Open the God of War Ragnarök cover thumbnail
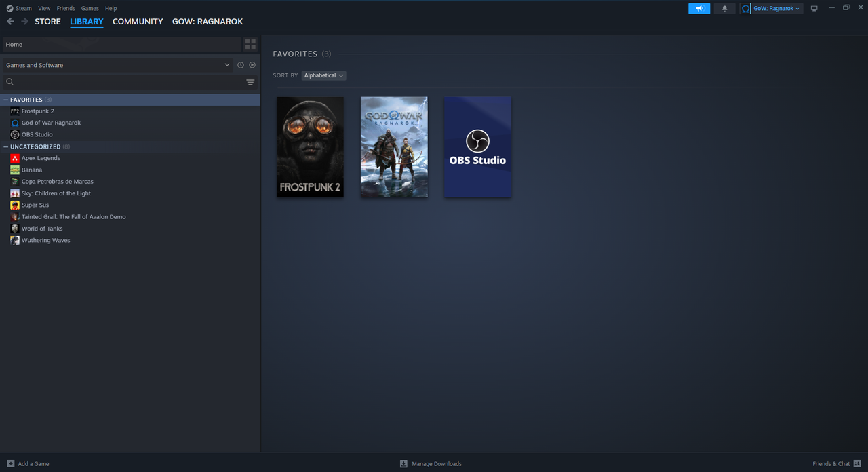The image size is (868, 472). point(394,147)
